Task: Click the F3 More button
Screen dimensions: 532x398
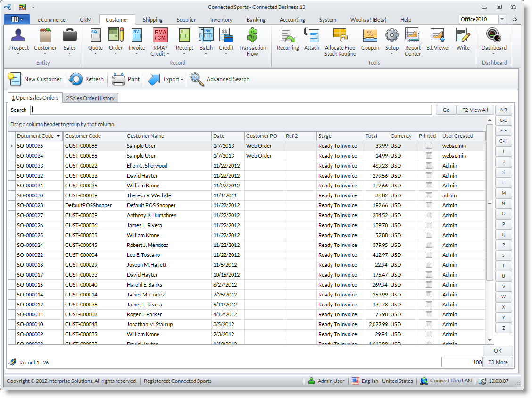Action: point(498,362)
